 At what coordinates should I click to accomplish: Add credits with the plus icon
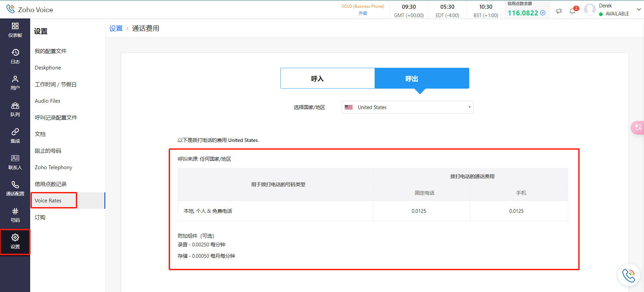(x=543, y=13)
